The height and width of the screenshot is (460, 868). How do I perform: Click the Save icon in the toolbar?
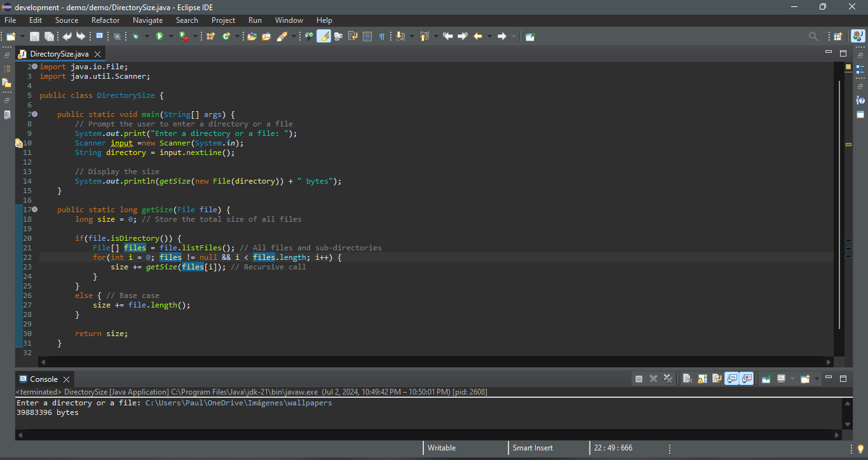pos(34,36)
